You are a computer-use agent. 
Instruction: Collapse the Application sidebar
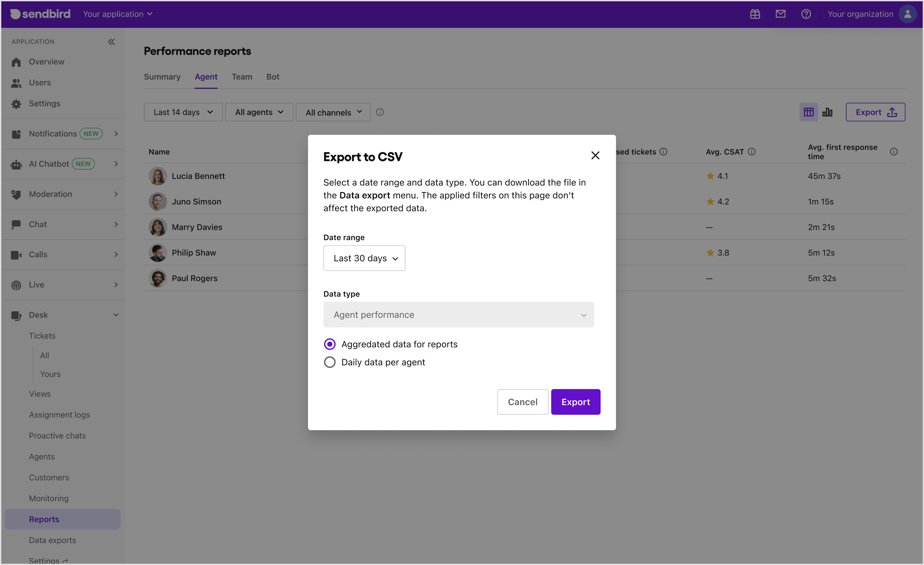111,42
